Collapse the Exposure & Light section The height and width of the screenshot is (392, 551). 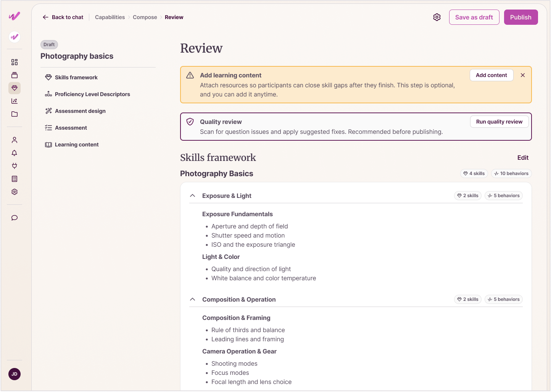(193, 196)
